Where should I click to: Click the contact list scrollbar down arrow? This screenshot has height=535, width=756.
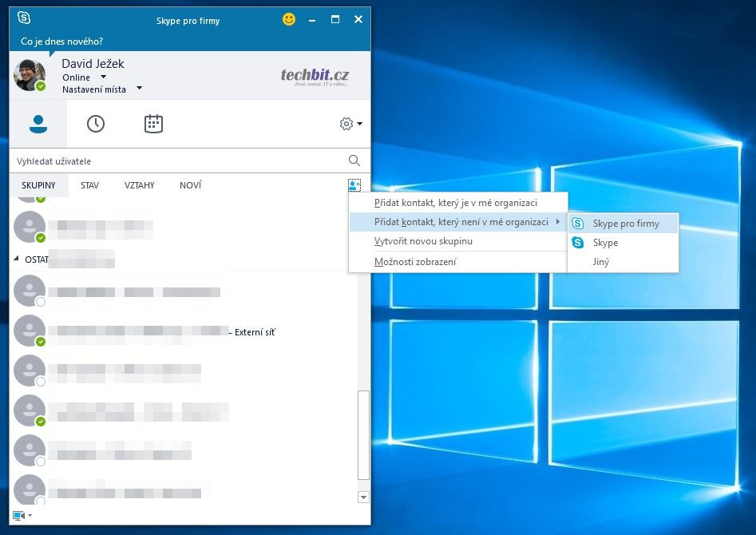point(364,497)
